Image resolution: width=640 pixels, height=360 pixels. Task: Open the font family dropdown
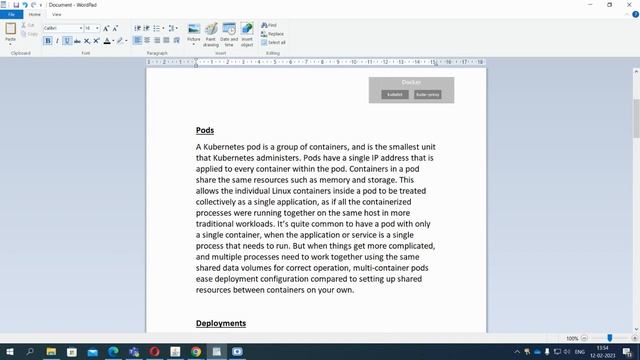[80, 28]
